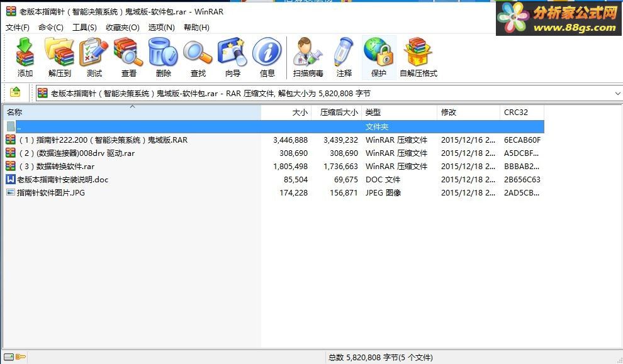
Task: Click the RAR icon of 008drv 驱动.rar
Action: click(11, 153)
